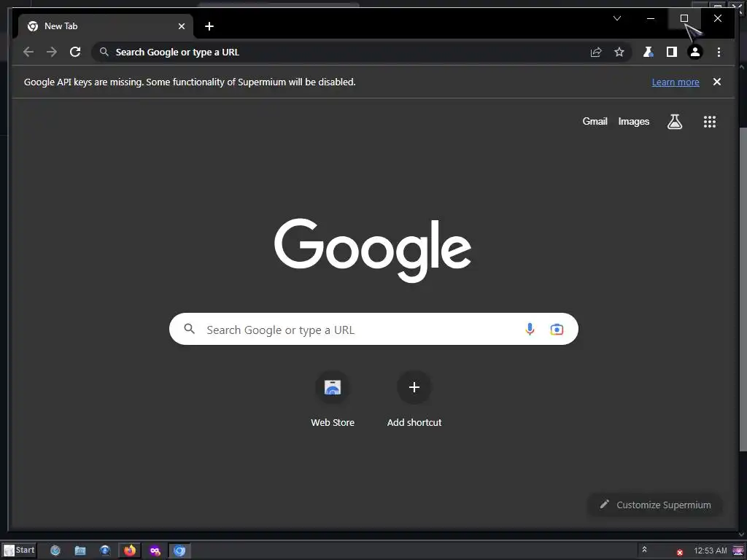Select the New Tab tab

pos(106,26)
